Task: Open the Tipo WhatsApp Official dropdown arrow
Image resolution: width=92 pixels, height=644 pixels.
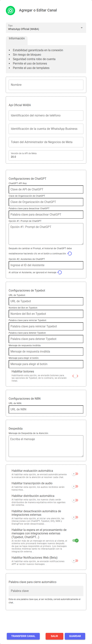Action: tap(82, 28)
